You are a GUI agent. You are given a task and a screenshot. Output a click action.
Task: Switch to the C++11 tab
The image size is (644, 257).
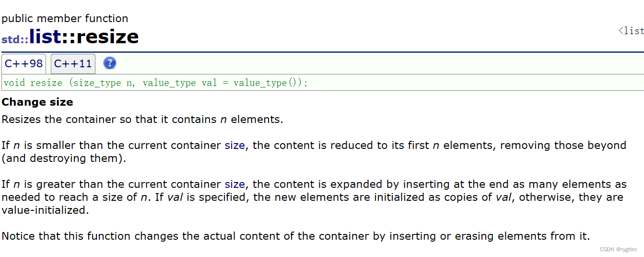pos(73,64)
